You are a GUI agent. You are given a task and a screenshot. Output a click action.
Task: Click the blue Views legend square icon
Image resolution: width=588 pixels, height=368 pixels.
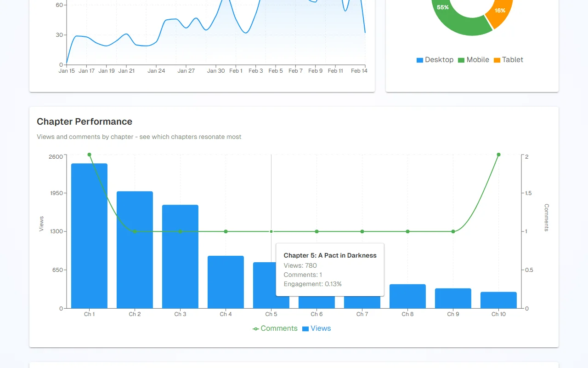coord(305,329)
